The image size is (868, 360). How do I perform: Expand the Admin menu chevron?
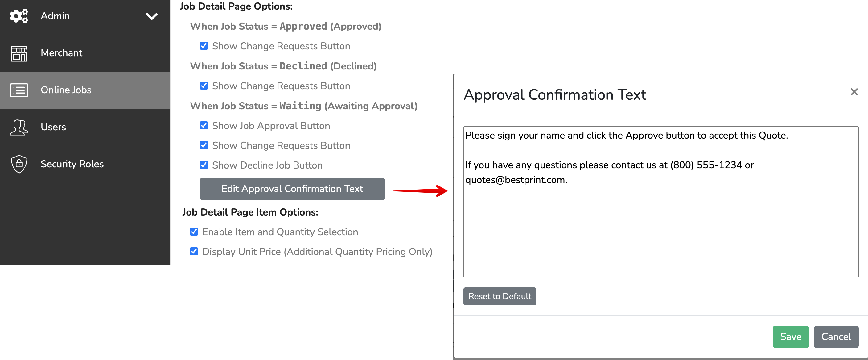[152, 16]
